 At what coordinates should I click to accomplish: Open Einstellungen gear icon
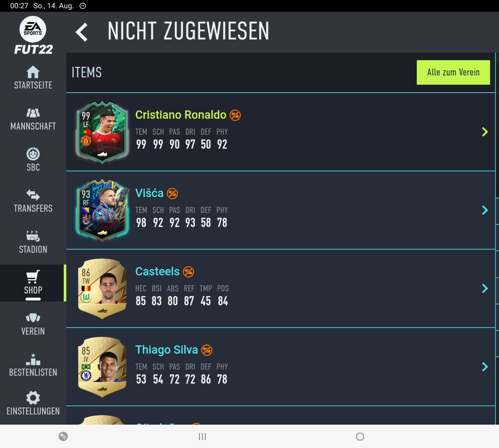33,398
